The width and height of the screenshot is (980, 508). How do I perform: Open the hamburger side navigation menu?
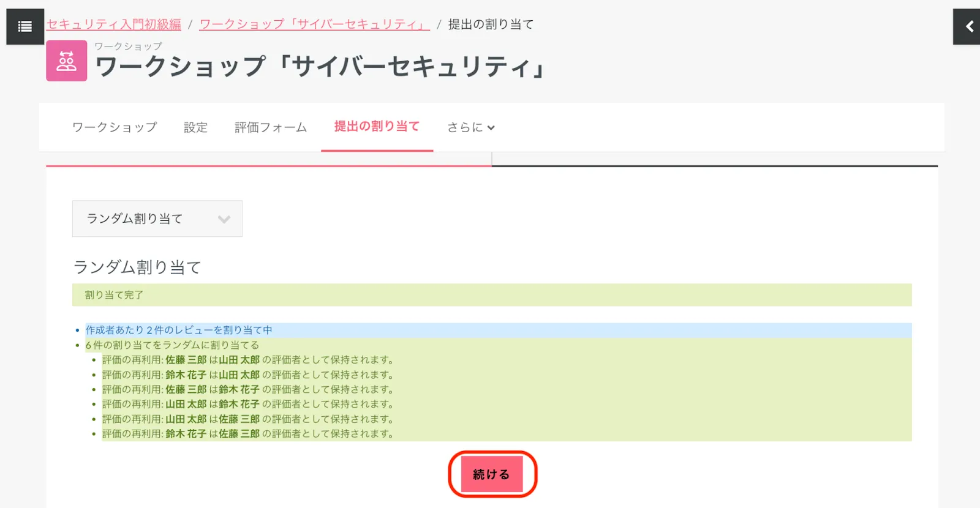click(25, 26)
